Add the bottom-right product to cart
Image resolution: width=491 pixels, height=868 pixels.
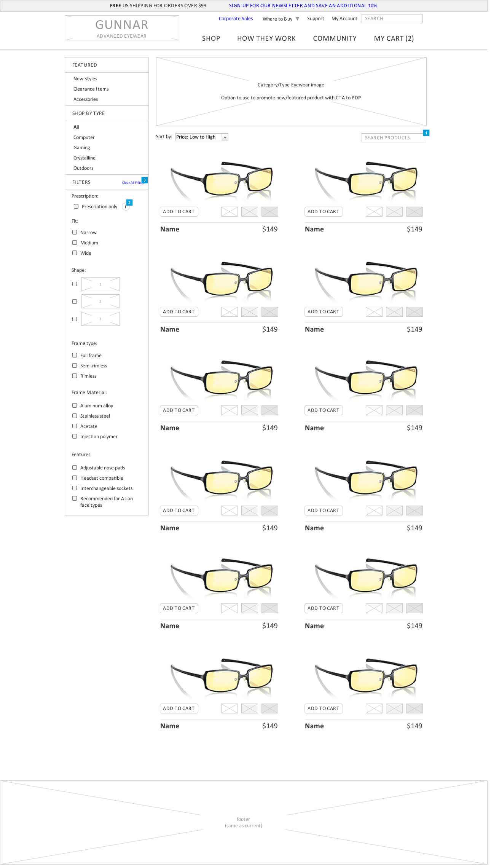tap(324, 708)
